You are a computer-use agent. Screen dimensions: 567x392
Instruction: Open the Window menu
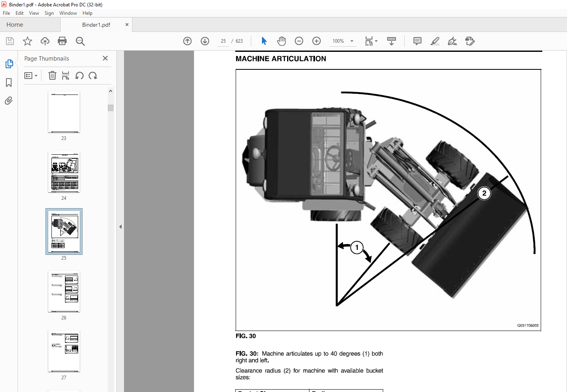pyautogui.click(x=68, y=13)
